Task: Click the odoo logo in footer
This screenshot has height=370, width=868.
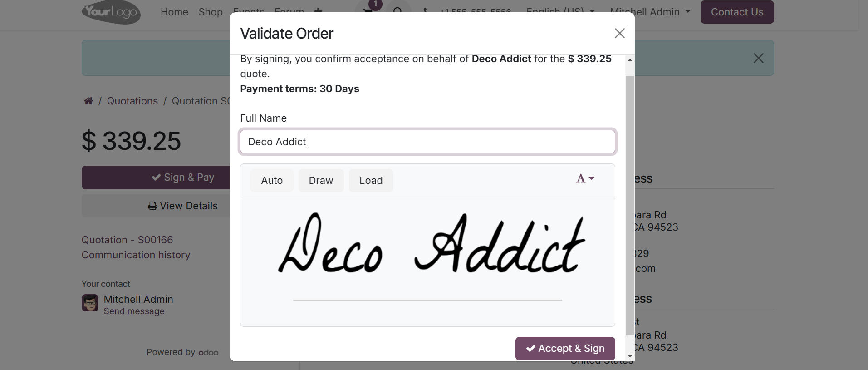Action: click(x=208, y=352)
